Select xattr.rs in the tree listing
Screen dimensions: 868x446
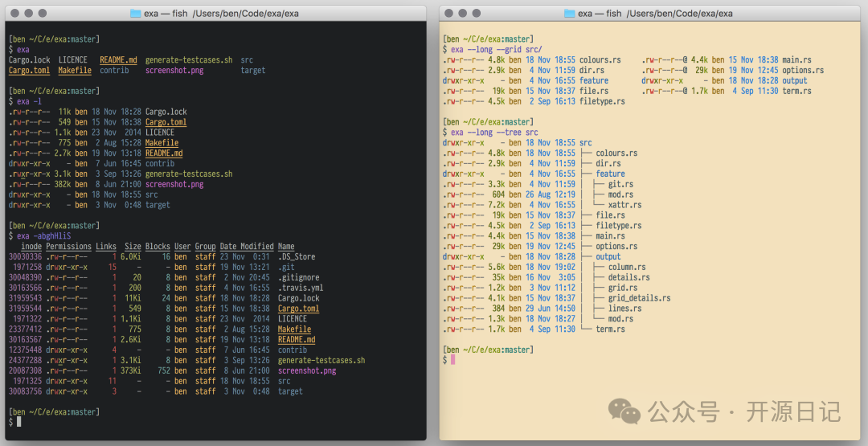pos(623,205)
